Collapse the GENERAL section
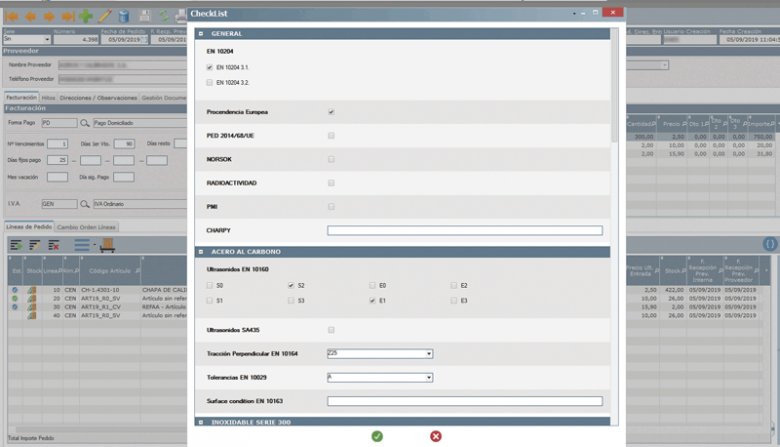Viewport: 780px width, 447px height. pyautogui.click(x=200, y=33)
